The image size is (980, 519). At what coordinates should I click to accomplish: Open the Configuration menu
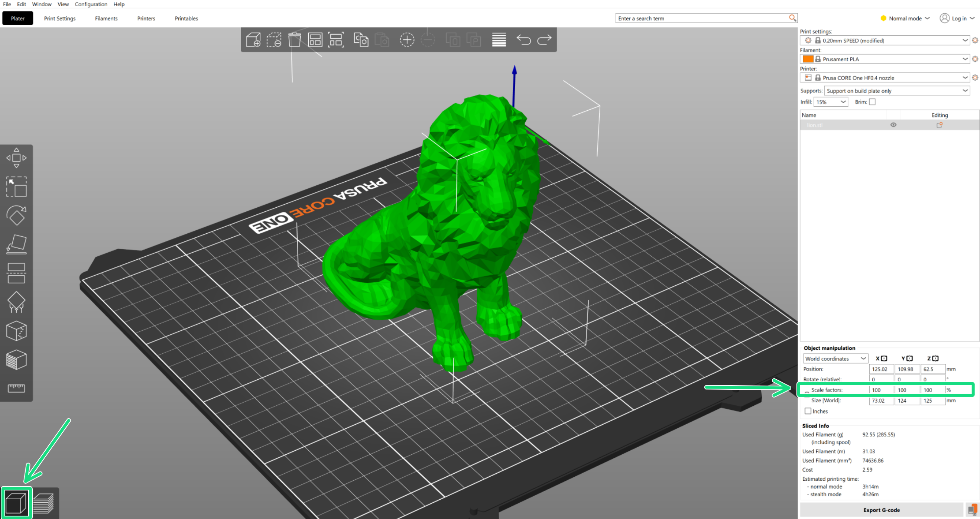click(x=91, y=4)
